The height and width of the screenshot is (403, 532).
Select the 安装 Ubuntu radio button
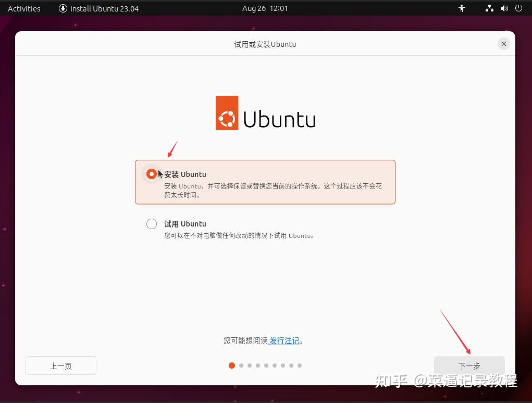152,174
